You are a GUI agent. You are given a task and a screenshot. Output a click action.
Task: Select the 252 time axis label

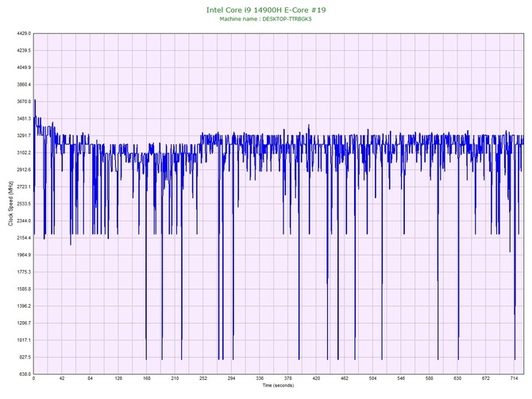pyautogui.click(x=203, y=378)
